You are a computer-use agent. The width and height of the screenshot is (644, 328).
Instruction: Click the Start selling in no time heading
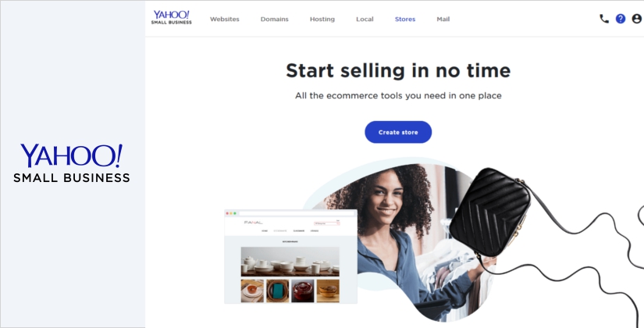[x=398, y=70]
